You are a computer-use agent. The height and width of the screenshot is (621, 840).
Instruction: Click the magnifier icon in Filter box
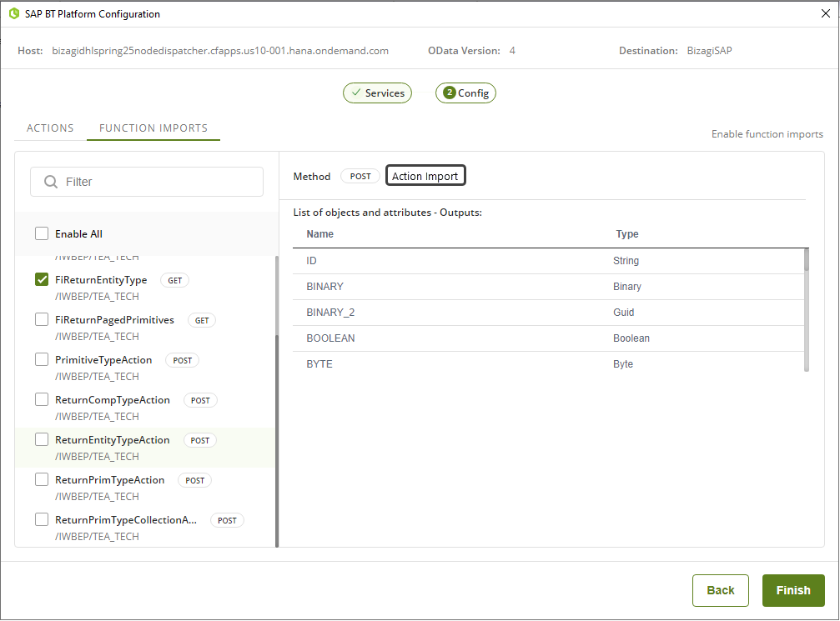point(51,182)
